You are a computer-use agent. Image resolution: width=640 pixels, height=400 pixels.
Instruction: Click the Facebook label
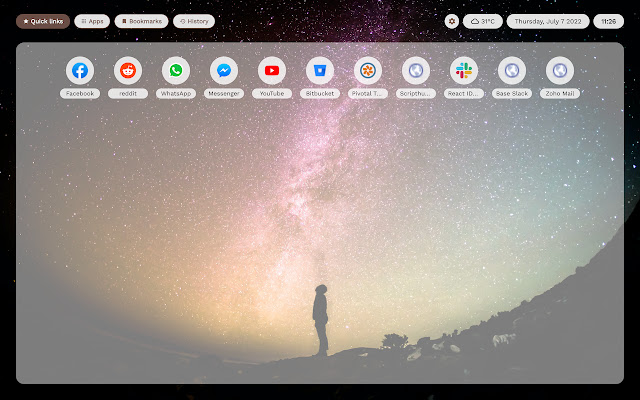tap(80, 93)
